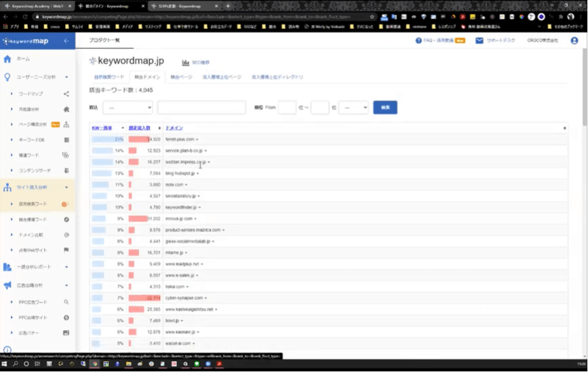Click the SEO推移 link
This screenshot has width=588, height=372.
tap(201, 63)
